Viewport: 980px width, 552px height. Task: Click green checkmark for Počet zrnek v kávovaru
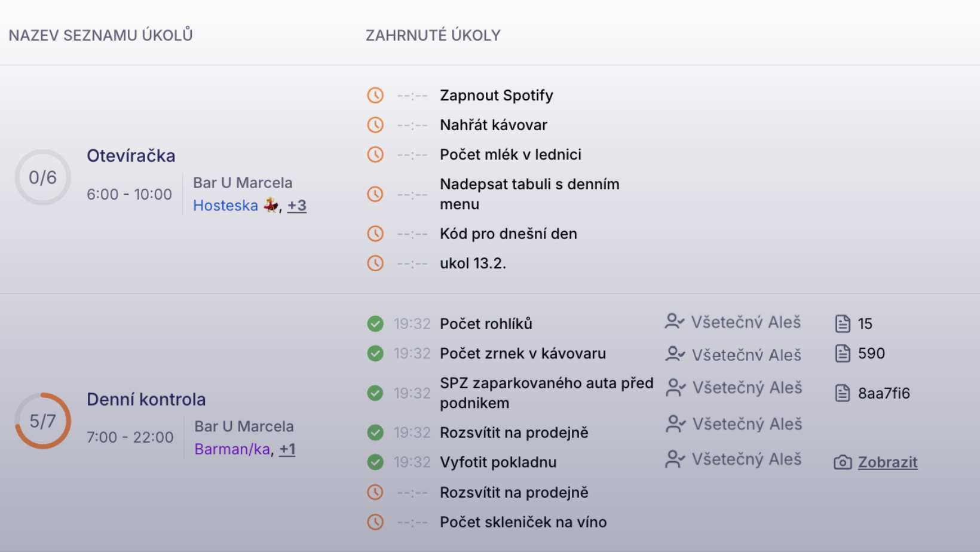coord(375,354)
